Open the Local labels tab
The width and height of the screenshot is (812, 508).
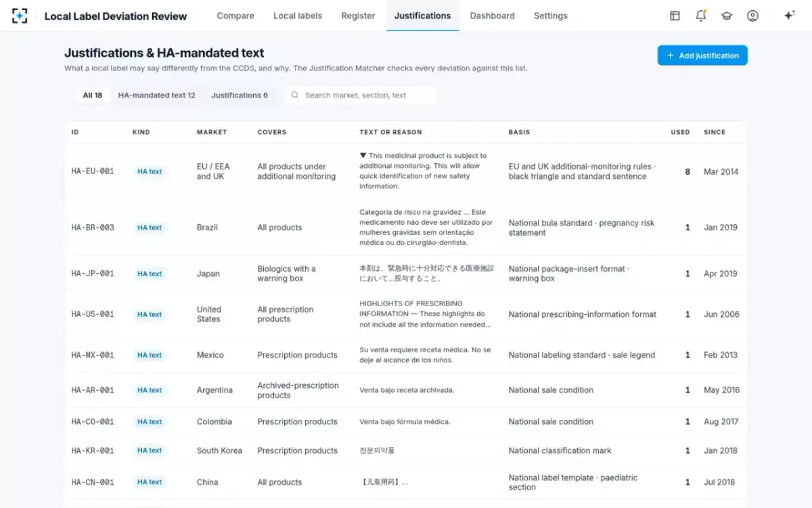pos(298,16)
